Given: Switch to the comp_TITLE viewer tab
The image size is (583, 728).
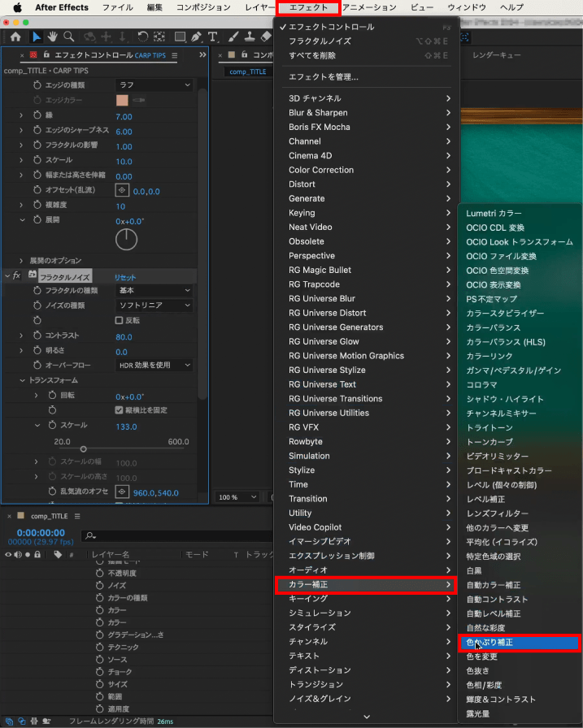Looking at the screenshot, I should 248,71.
